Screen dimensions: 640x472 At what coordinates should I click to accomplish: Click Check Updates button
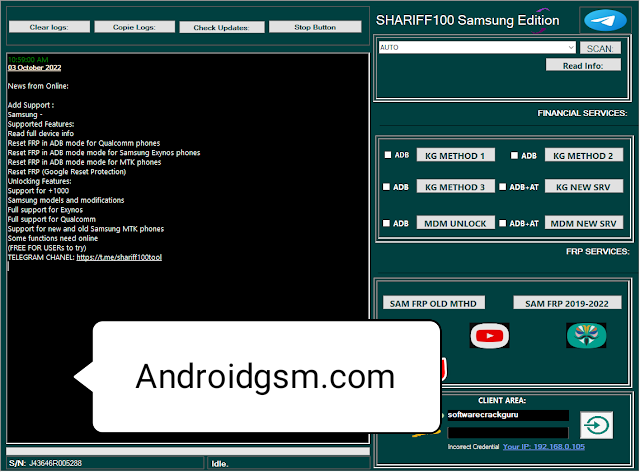[222, 27]
